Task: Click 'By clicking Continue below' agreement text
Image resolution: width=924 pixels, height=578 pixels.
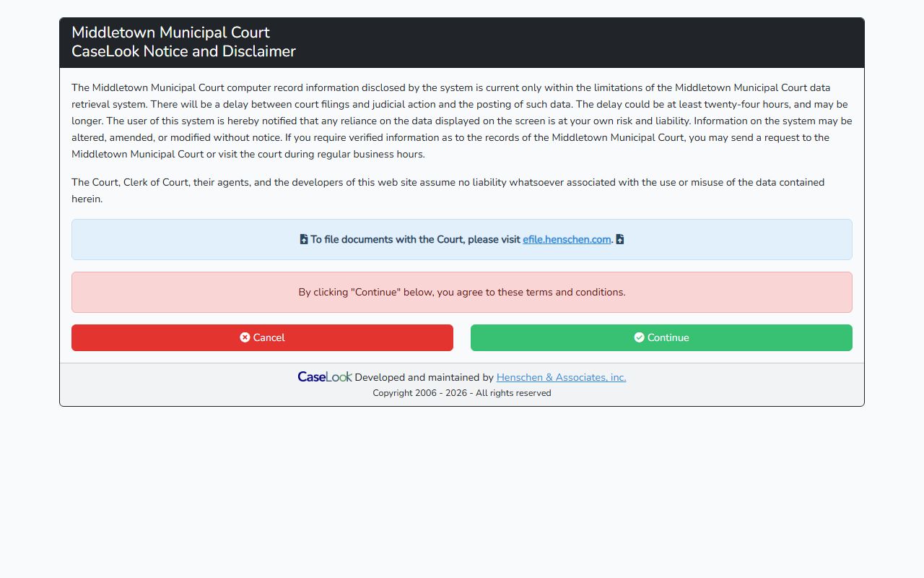Action: (462, 293)
